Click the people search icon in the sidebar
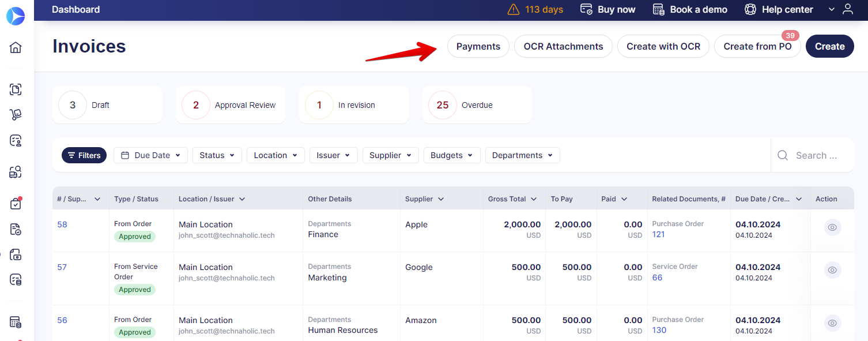Screen dimensions: 868x341 (16, 171)
